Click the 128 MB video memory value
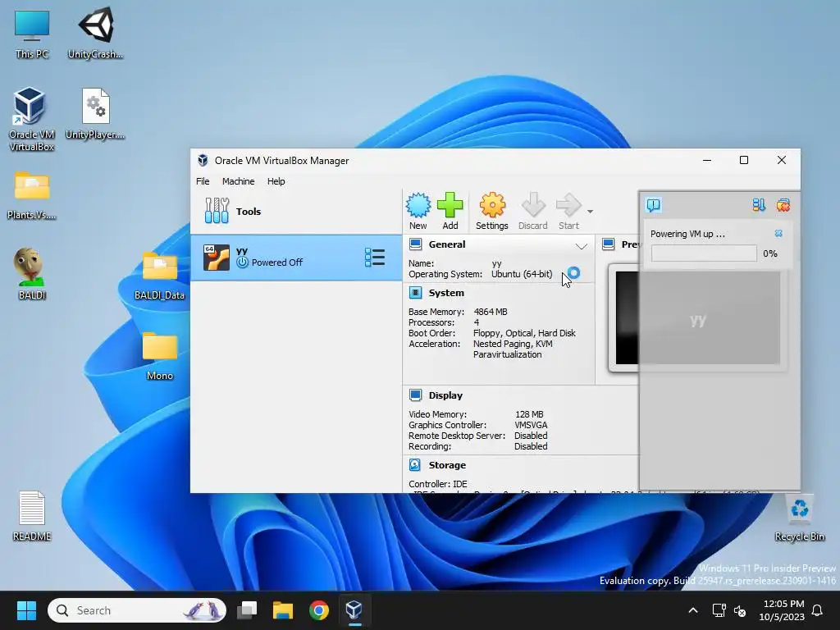 pyautogui.click(x=529, y=414)
